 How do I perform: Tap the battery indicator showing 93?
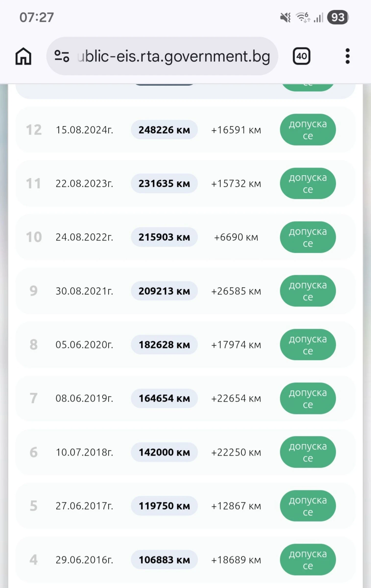[338, 17]
